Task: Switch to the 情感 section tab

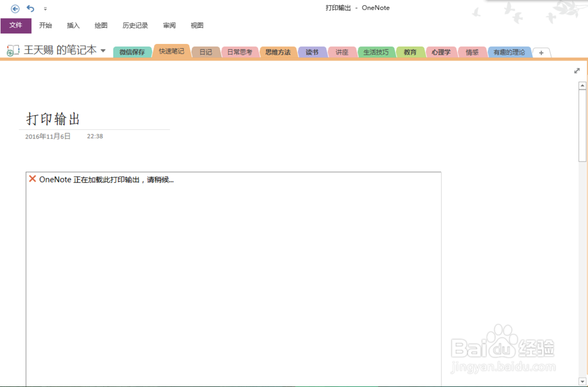Action: 472,52
